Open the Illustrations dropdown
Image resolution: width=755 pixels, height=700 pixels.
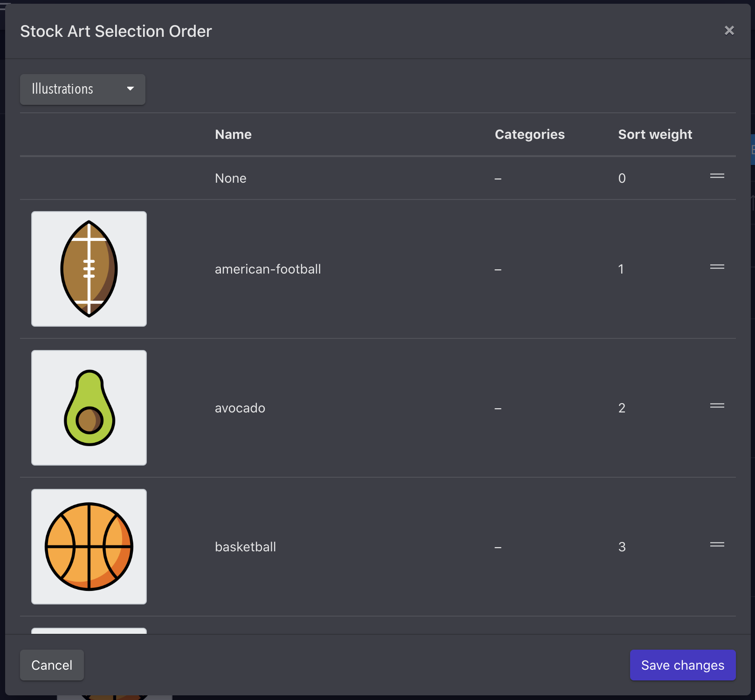82,89
